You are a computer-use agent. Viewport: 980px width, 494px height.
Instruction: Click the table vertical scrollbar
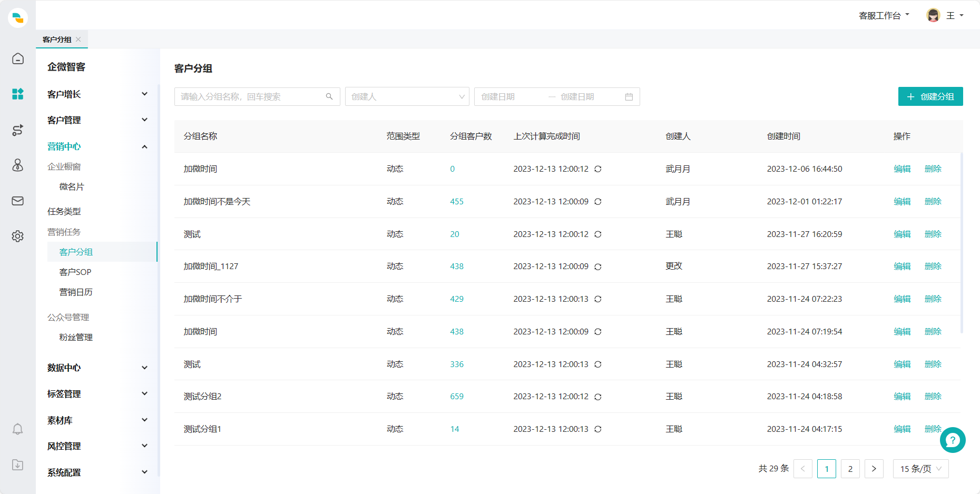962,243
